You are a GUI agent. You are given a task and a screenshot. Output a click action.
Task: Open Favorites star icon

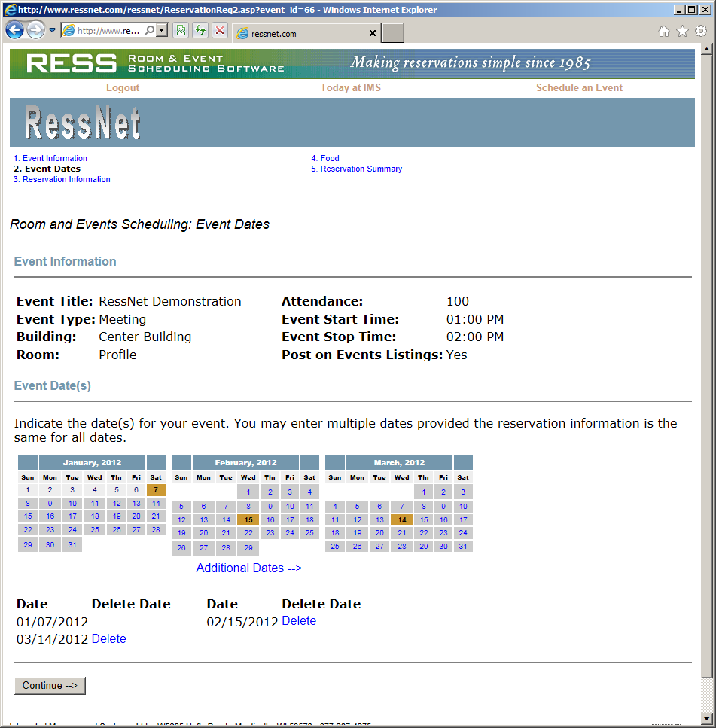[x=682, y=32]
